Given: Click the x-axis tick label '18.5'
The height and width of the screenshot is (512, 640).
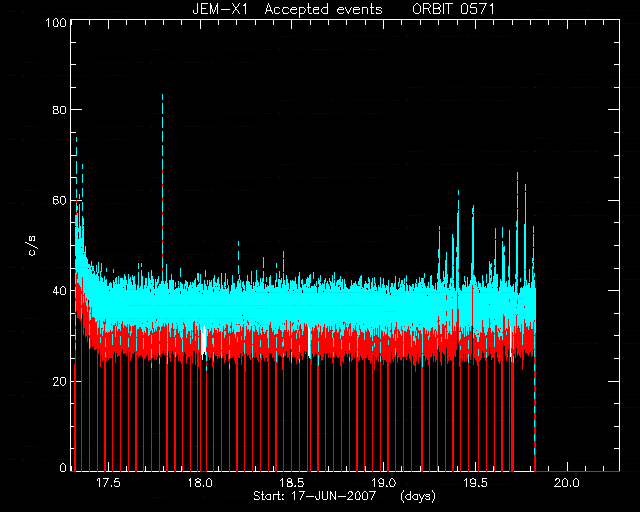Looking at the screenshot, I should pyautogui.click(x=292, y=483).
